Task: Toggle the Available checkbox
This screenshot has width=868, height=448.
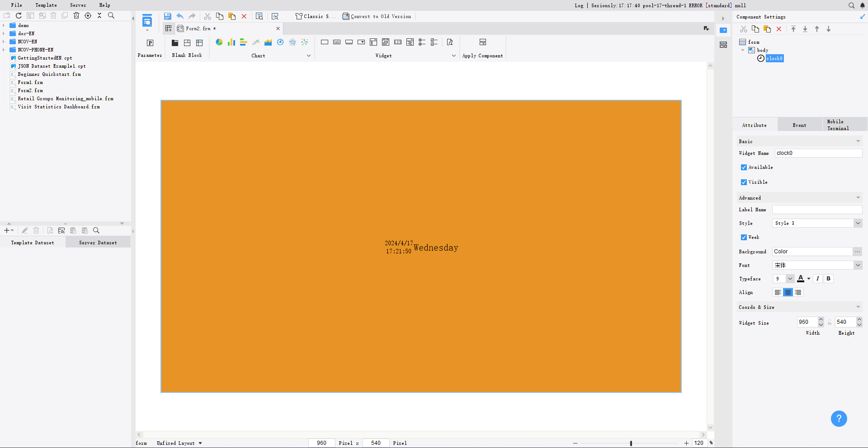Action: click(x=744, y=167)
